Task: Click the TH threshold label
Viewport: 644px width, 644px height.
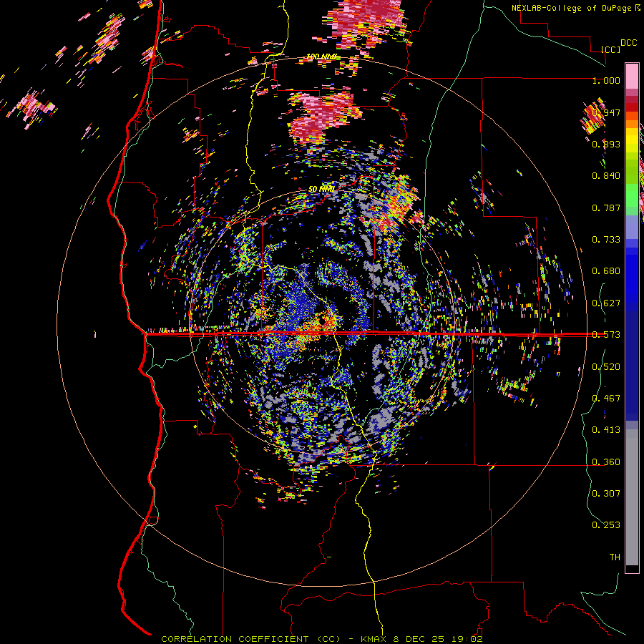Action: tap(615, 557)
